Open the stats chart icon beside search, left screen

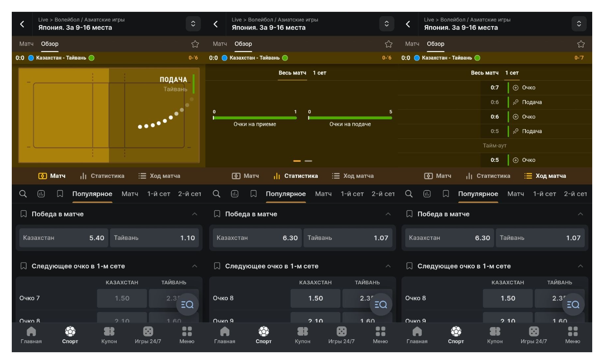(x=41, y=194)
